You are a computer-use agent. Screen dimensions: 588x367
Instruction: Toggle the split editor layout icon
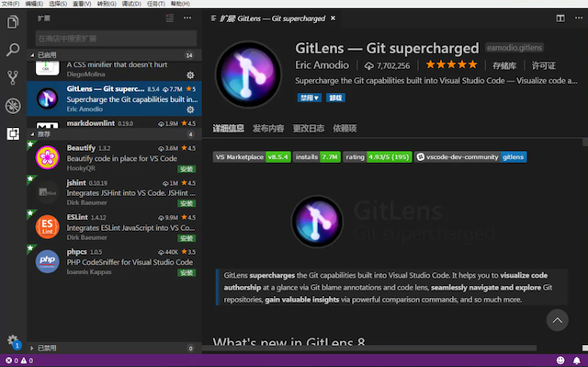point(560,18)
